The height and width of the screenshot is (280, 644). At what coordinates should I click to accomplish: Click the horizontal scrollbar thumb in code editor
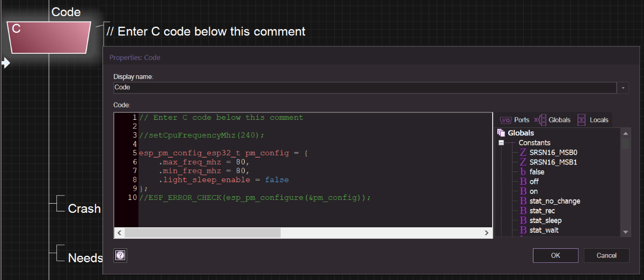point(202,233)
